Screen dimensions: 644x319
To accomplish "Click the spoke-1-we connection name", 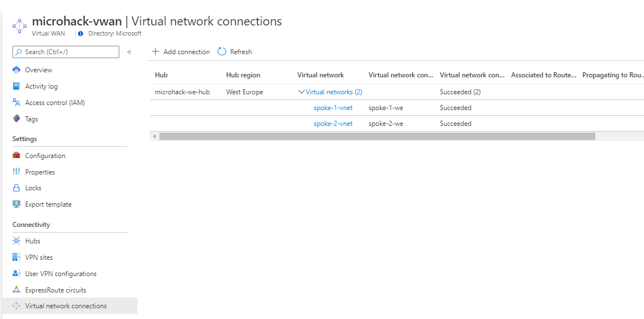I will [x=386, y=108].
